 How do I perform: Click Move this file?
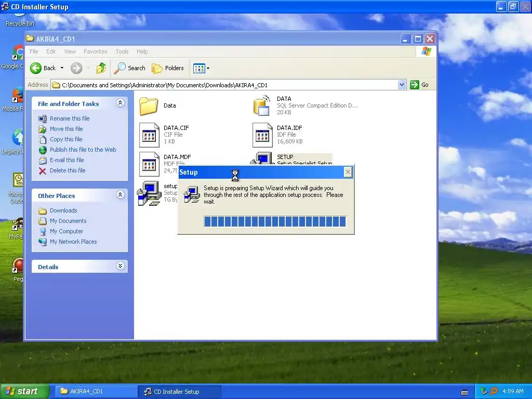[66, 129]
